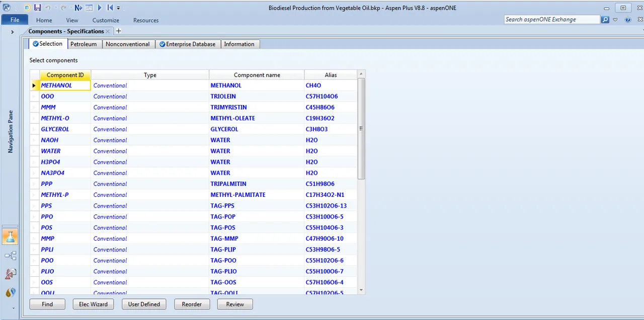
Task: Click the Elec Wizard button
Action: point(93,304)
